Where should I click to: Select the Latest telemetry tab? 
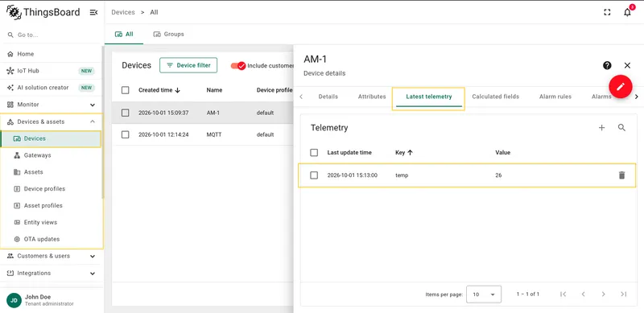click(429, 97)
